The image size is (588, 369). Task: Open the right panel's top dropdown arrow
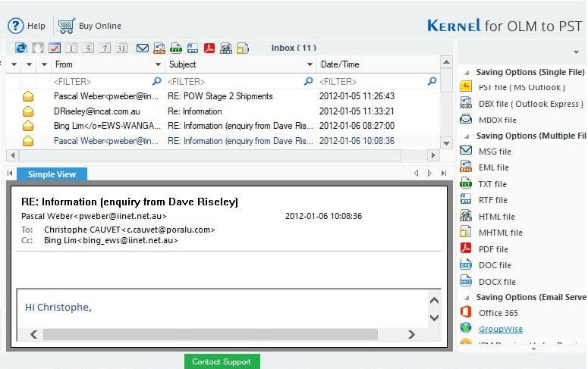coord(576,52)
